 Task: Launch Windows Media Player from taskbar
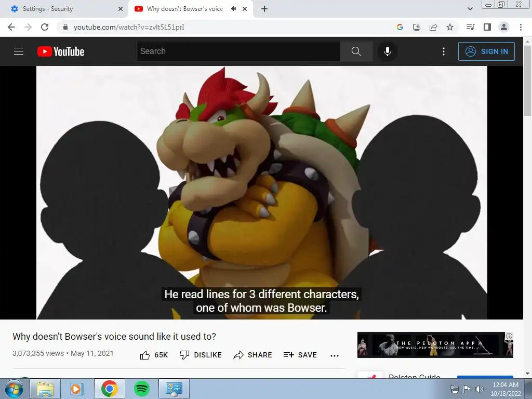77,389
